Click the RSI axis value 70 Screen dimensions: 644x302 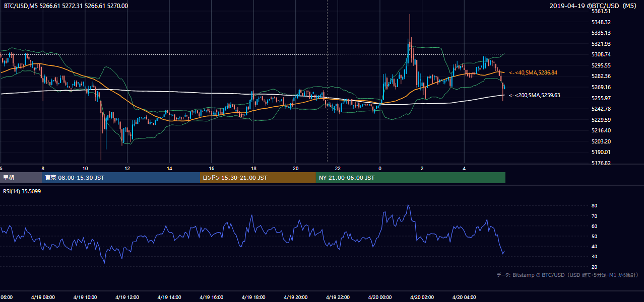tap(595, 216)
